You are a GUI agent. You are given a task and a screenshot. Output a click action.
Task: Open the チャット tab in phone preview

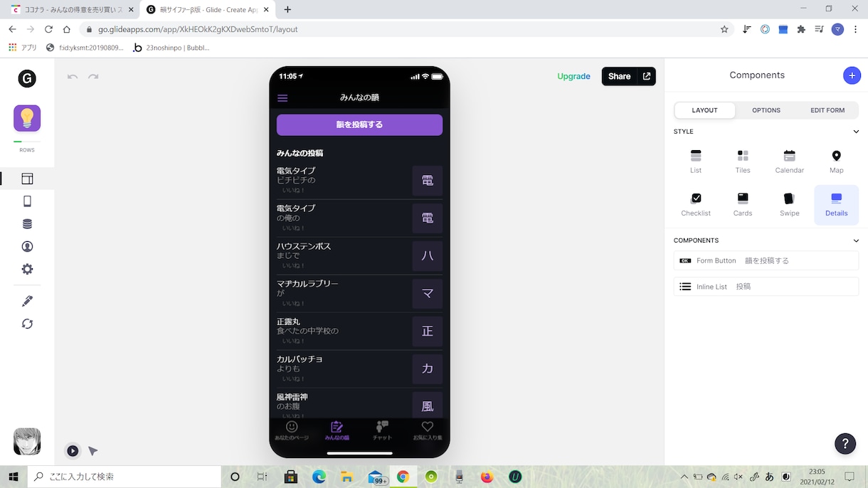point(382,430)
